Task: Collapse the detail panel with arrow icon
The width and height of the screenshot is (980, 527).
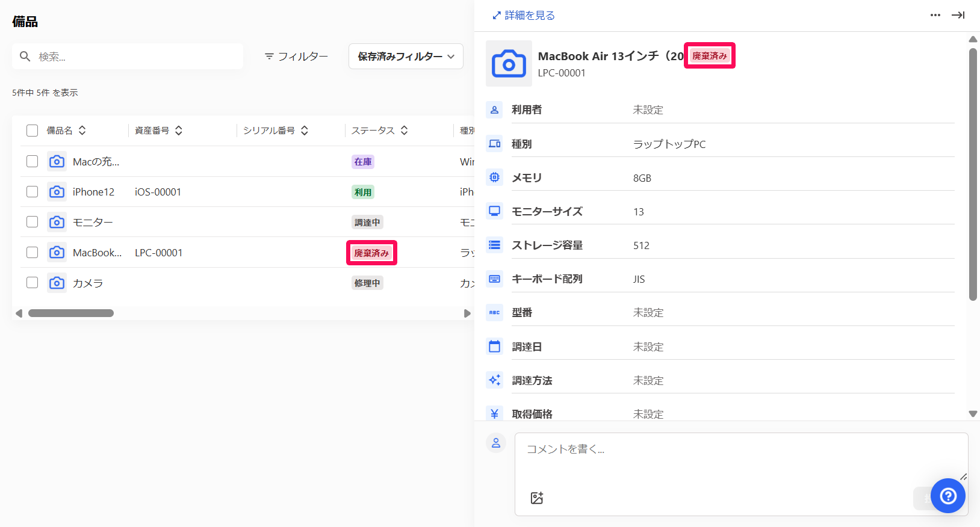Action: pyautogui.click(x=958, y=15)
